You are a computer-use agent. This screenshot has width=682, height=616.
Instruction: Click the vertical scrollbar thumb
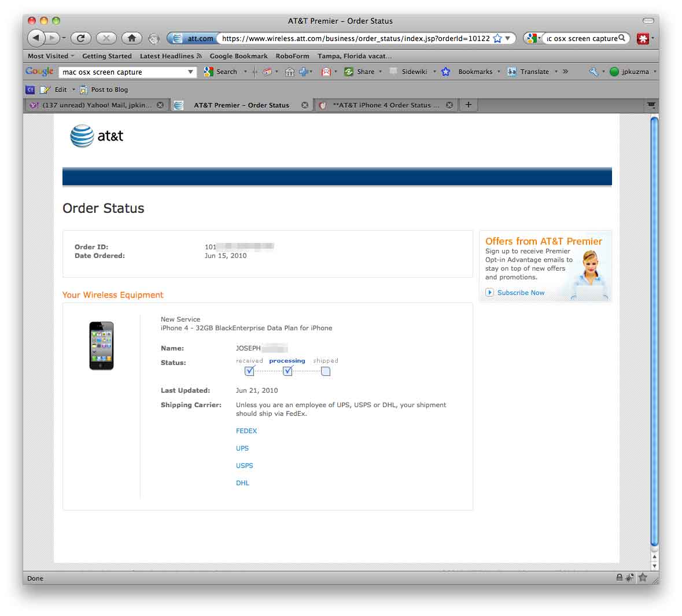tap(654, 331)
